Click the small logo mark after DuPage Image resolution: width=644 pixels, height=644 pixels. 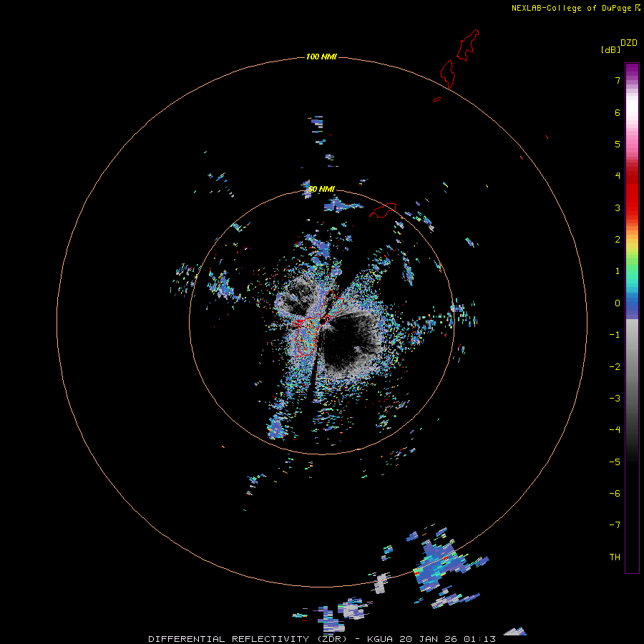(x=638, y=8)
